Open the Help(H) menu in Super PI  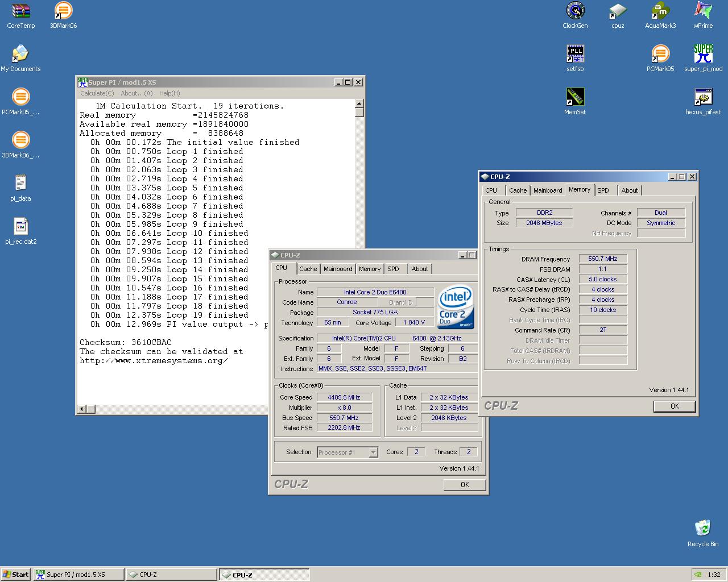(x=169, y=93)
